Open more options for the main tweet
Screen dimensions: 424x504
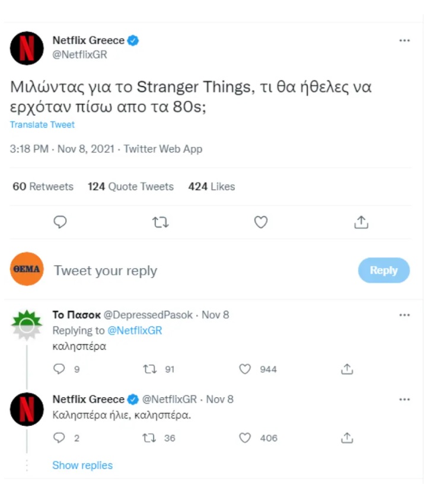click(x=404, y=40)
